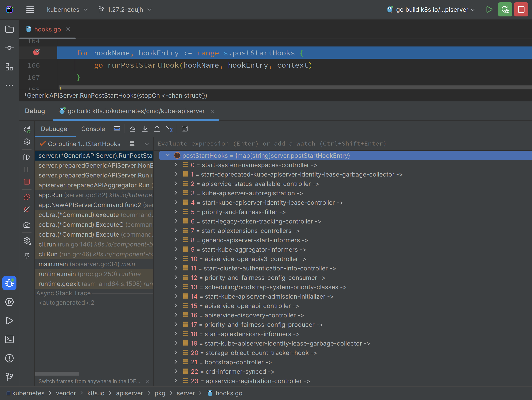Click the Evaluate expression input field
Image resolution: width=532 pixels, height=400 pixels.
343,144
